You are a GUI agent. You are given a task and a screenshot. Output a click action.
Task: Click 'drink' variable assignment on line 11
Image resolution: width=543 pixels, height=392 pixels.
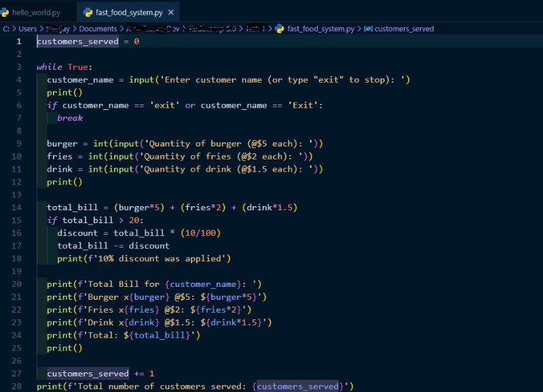click(60, 170)
